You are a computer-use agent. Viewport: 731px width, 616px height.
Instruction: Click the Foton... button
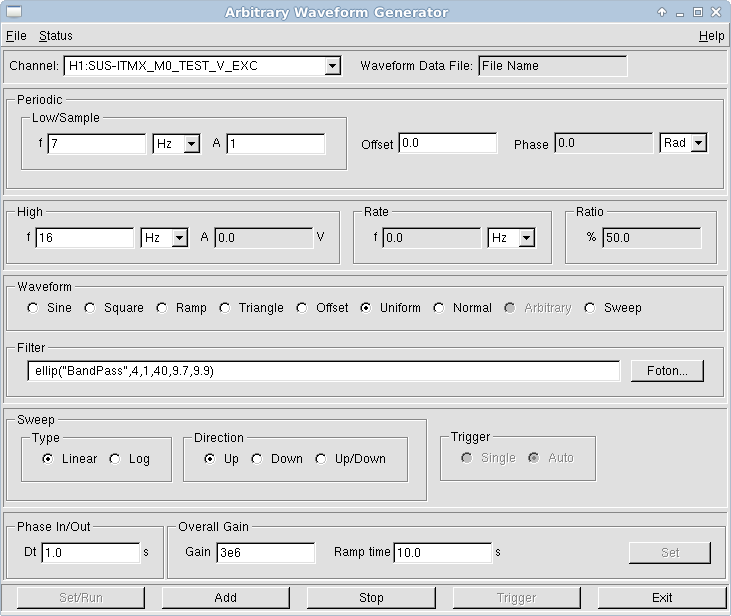[667, 371]
